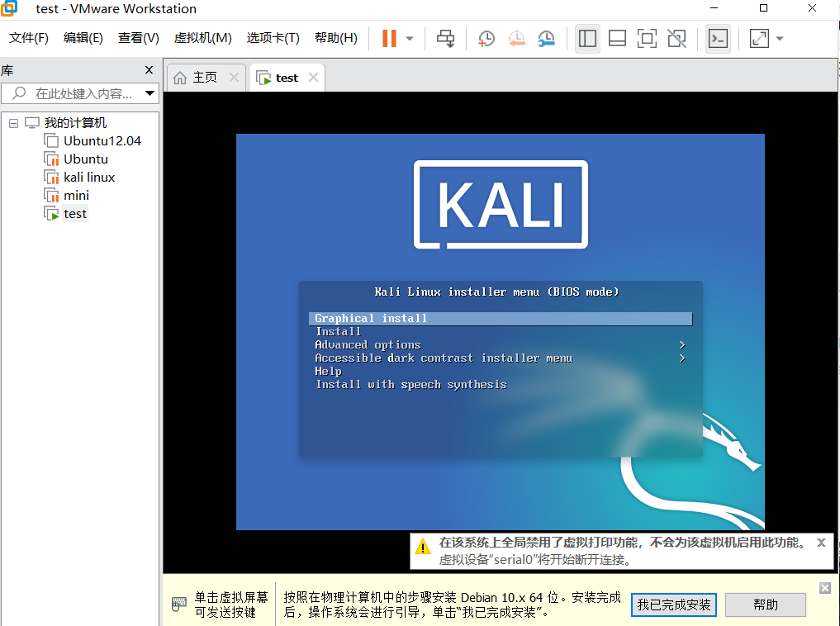Open the 选项卡(T) menu
Screen dimensions: 840x626
[x=273, y=38]
